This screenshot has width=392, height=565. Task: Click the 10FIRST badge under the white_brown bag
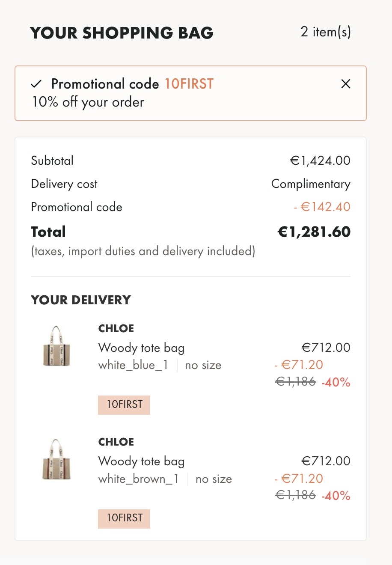(124, 518)
